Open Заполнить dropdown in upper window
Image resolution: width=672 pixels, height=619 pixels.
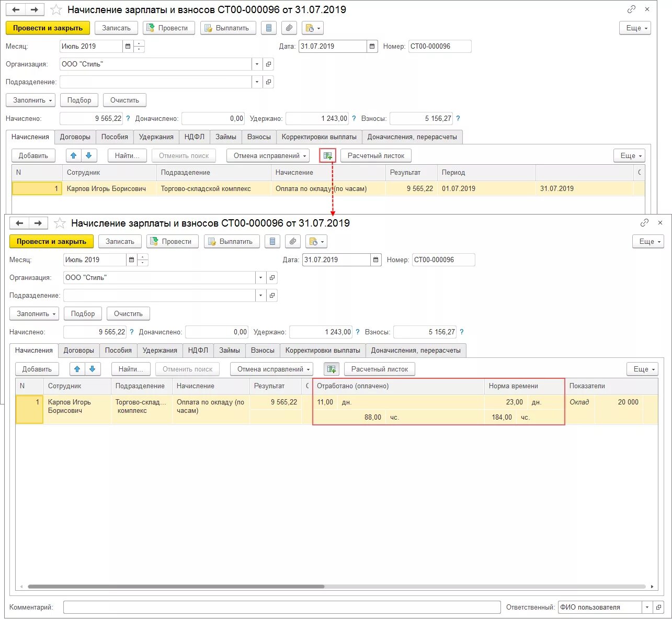click(31, 100)
